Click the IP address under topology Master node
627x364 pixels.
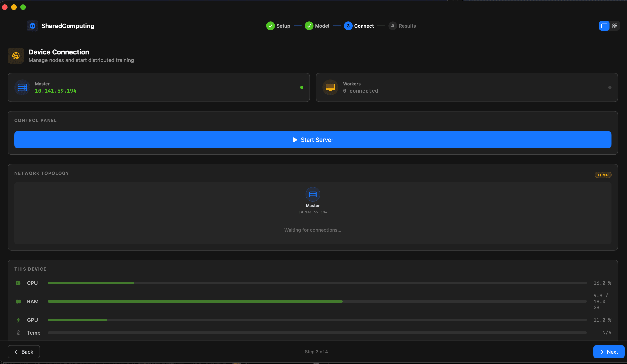point(313,212)
